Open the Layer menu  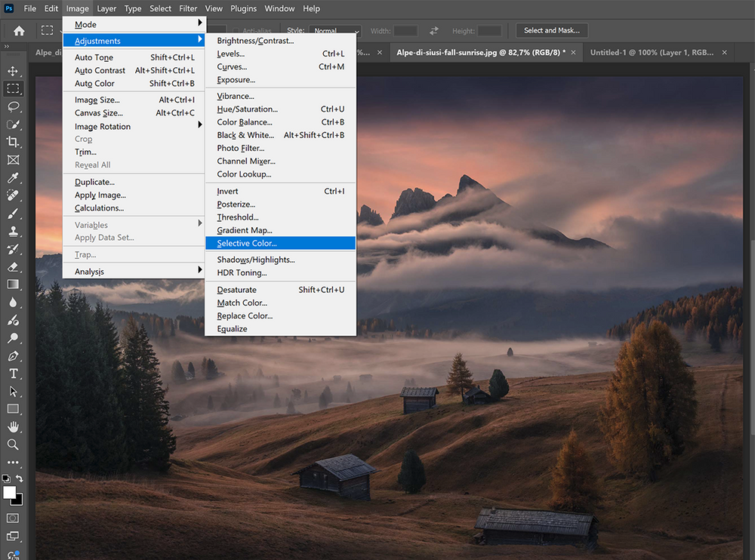(106, 8)
